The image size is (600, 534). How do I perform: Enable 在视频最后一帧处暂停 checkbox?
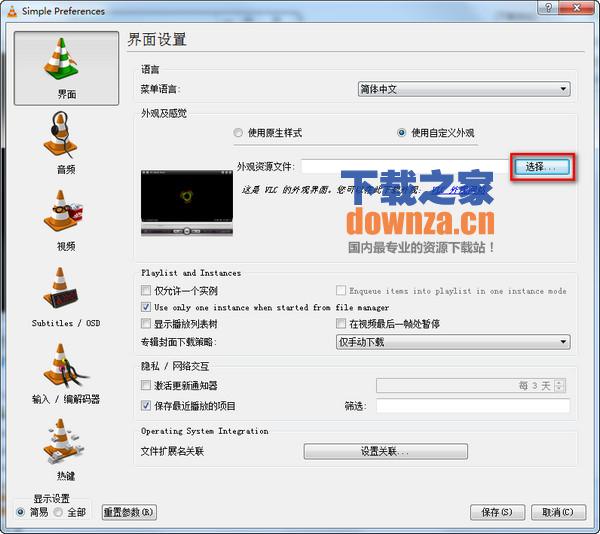[x=341, y=324]
